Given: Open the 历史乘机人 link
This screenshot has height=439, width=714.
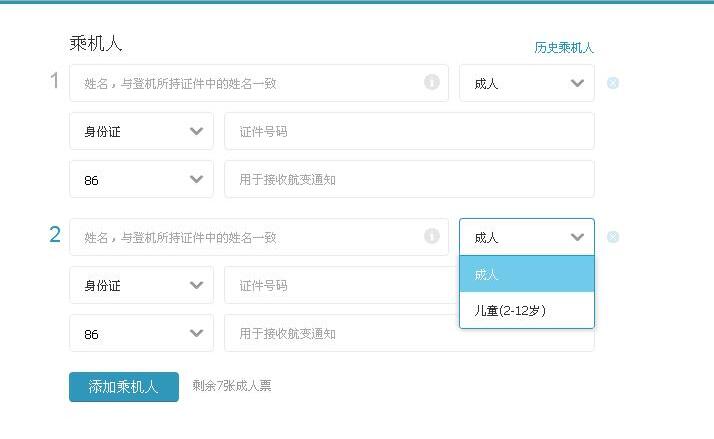Looking at the screenshot, I should pyautogui.click(x=564, y=47).
